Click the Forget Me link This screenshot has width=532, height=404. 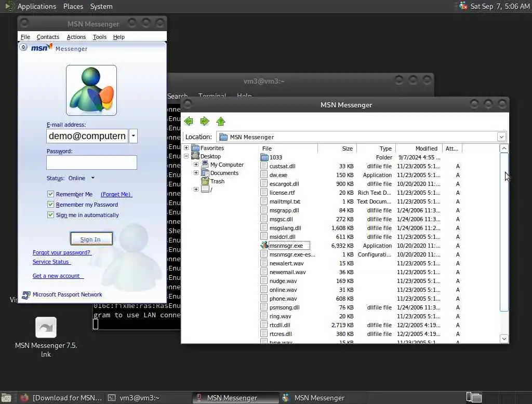[116, 194]
